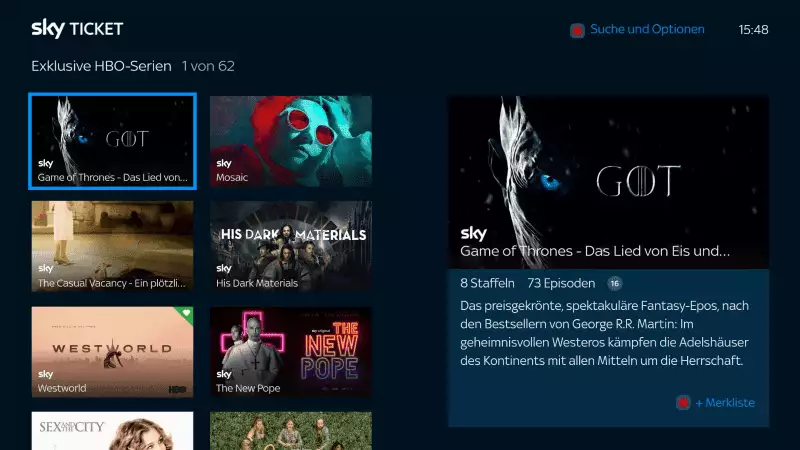This screenshot has height=450, width=800.
Task: Open the series tile below The New Pope
Action: (x=291, y=431)
